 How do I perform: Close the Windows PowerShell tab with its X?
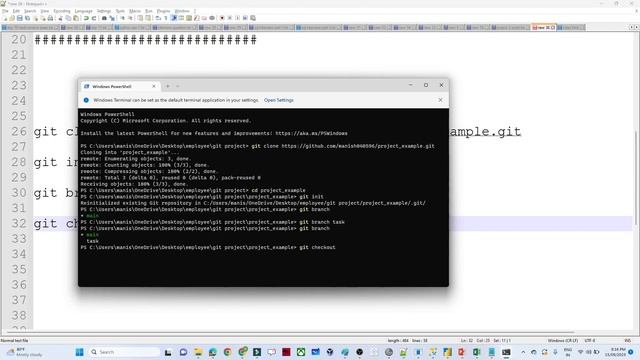point(154,87)
